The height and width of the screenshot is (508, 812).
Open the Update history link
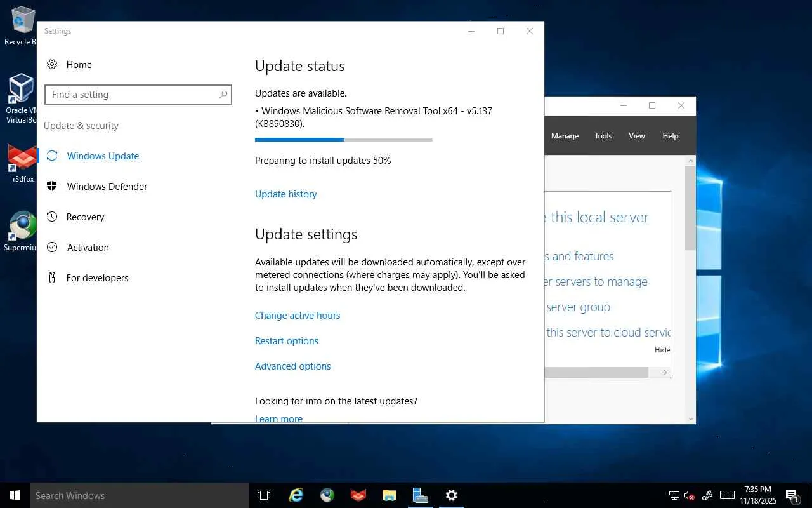(285, 194)
